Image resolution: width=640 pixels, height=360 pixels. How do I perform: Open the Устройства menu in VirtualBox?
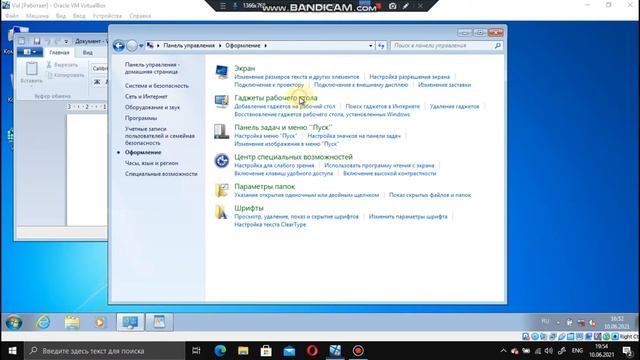(107, 16)
